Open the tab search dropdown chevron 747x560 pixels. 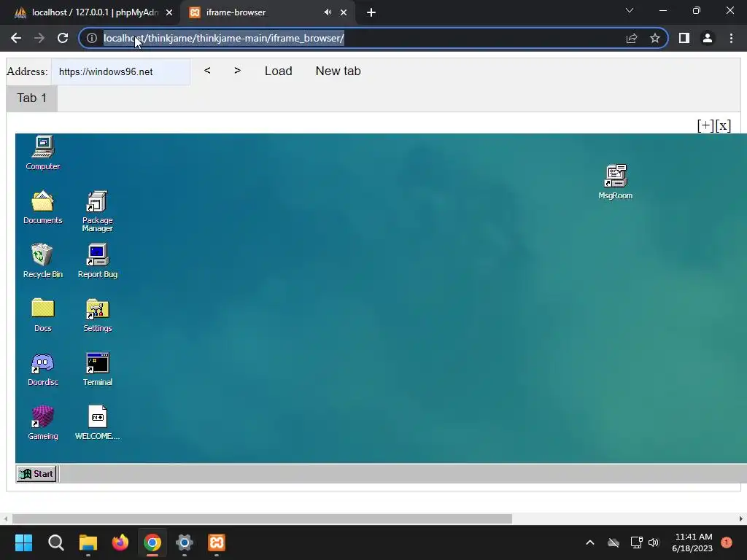click(x=630, y=10)
